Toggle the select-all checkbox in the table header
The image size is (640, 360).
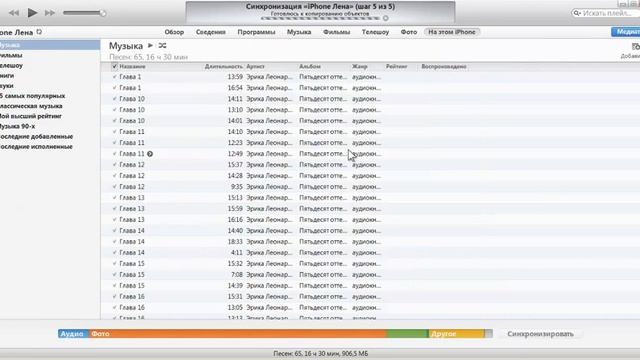tap(114, 66)
